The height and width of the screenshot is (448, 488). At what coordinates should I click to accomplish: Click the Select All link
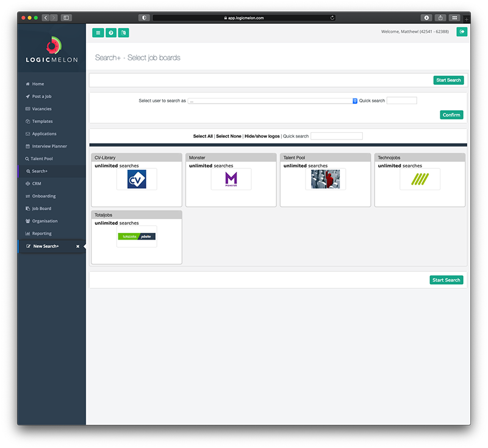point(203,136)
